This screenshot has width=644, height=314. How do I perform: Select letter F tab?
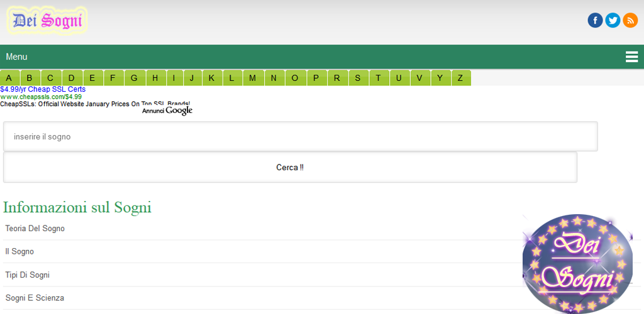coord(113,78)
